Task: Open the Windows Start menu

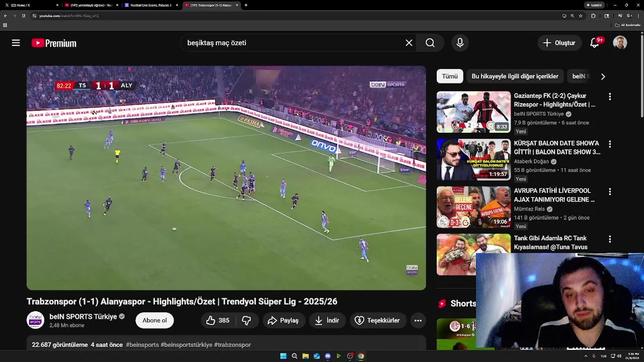Action: 283,356
